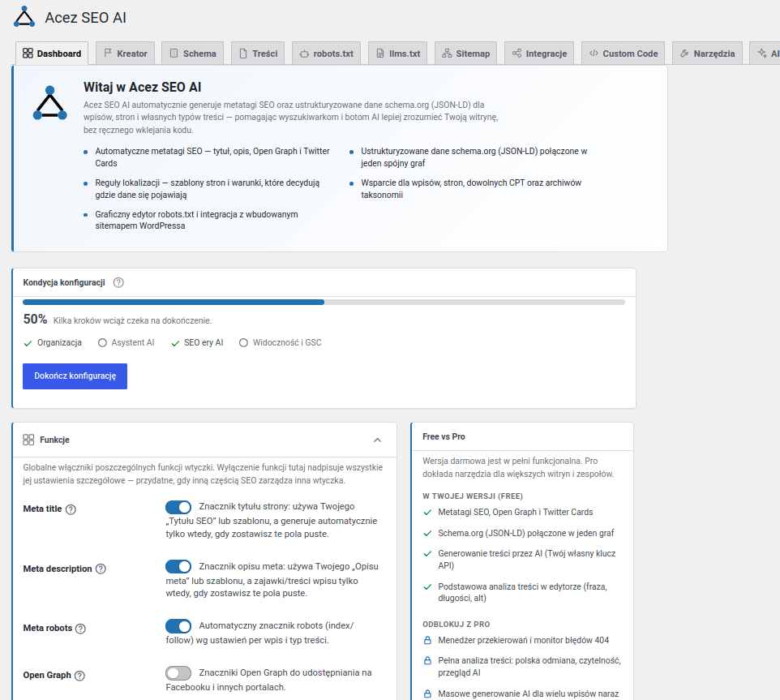The image size is (780, 700).
Task: Click the flag icon on Kreator tab
Action: [x=108, y=54]
